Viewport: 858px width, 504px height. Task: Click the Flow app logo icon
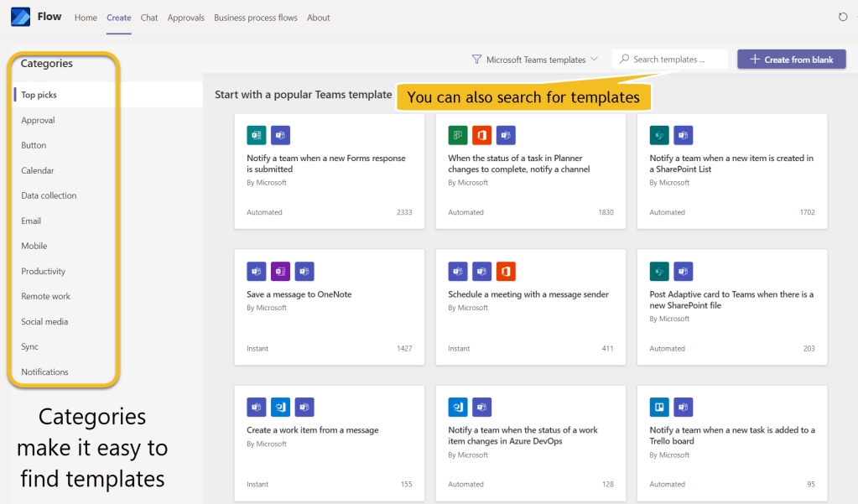point(20,17)
